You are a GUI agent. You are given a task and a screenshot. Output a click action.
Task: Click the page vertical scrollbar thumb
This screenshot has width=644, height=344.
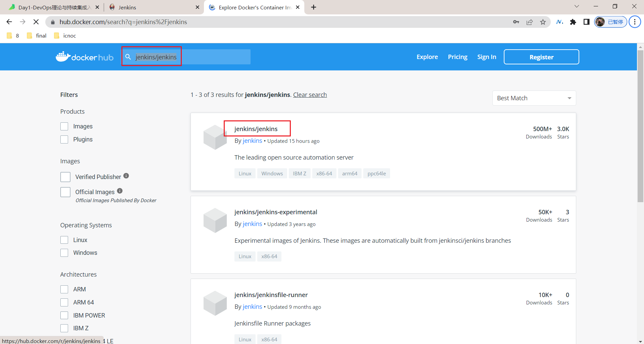(640, 126)
